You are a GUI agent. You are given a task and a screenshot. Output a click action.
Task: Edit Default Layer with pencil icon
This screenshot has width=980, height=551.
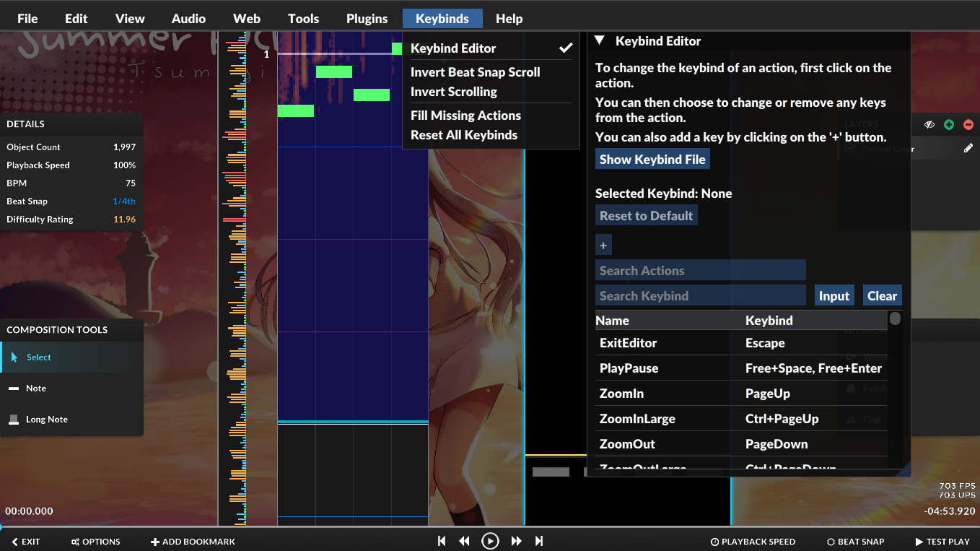(968, 148)
